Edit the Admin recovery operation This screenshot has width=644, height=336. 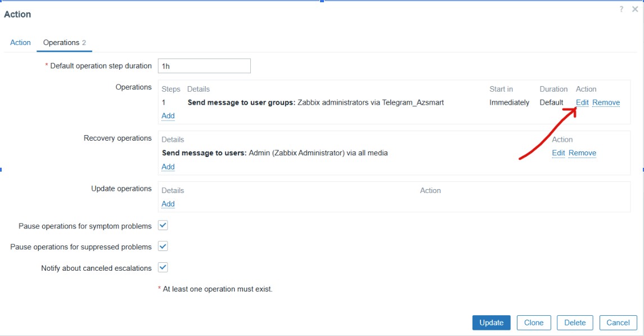pos(559,153)
